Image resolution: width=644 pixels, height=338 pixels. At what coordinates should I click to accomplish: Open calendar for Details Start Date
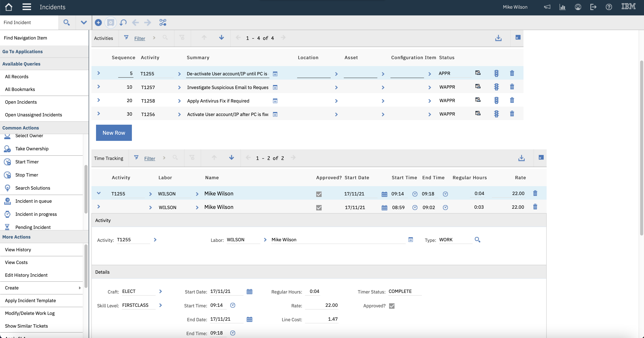249,292
